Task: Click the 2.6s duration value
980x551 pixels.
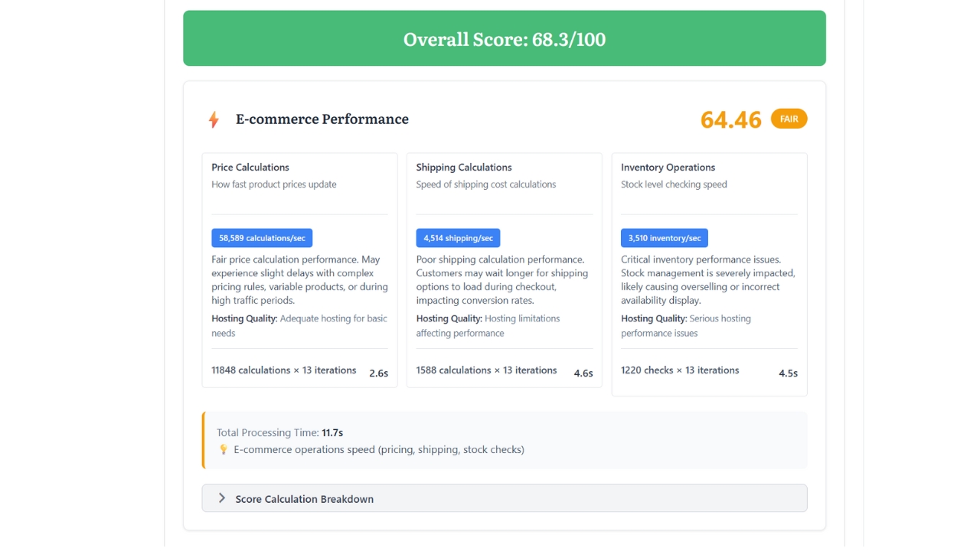Action: click(x=379, y=373)
